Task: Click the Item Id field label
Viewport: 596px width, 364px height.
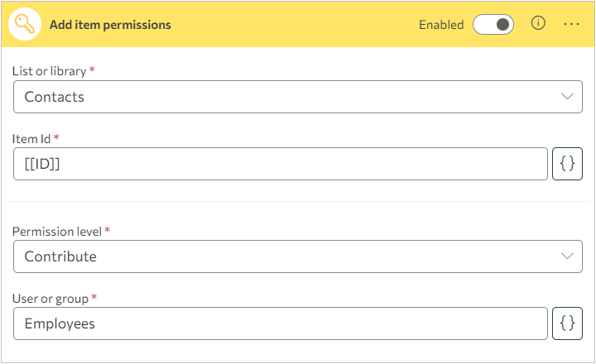Action: 31,139
